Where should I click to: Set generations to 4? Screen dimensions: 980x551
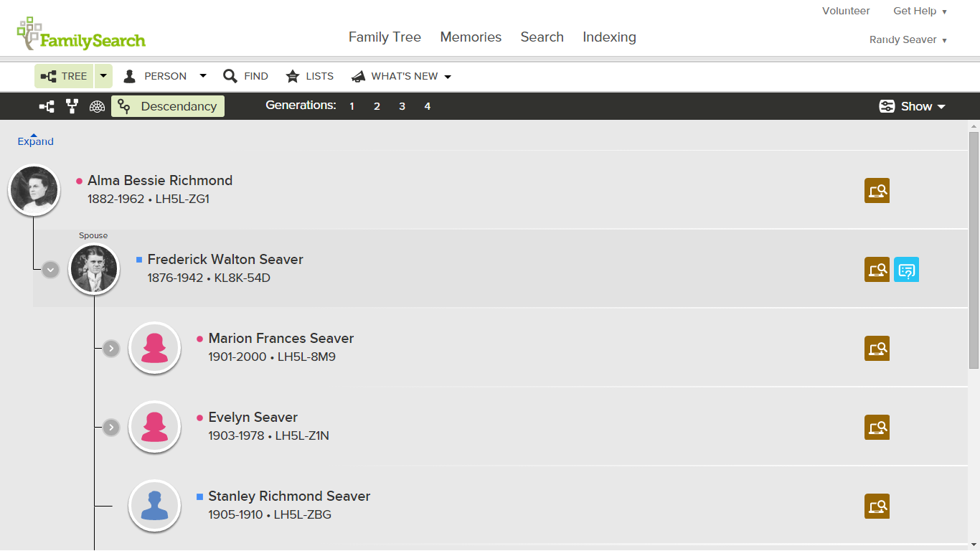tap(427, 105)
